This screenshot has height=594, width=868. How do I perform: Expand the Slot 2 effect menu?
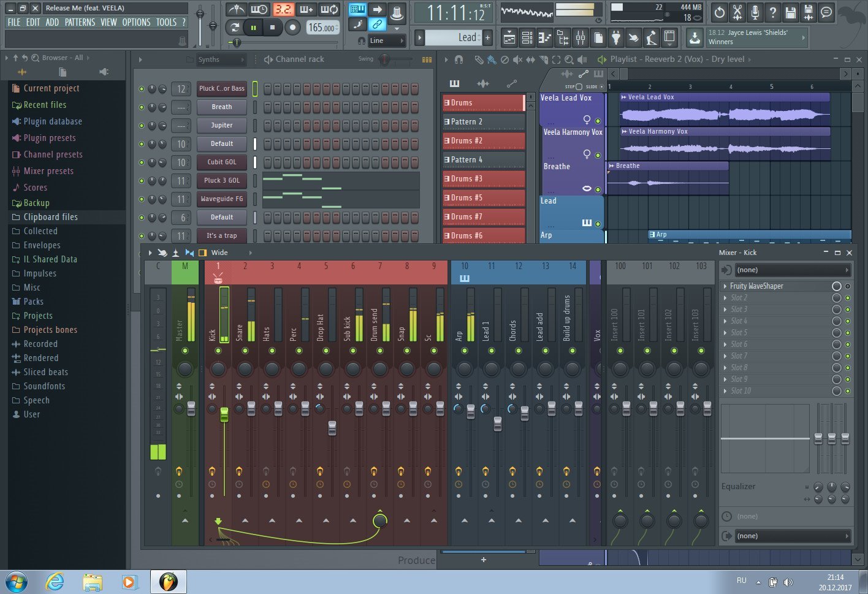725,298
